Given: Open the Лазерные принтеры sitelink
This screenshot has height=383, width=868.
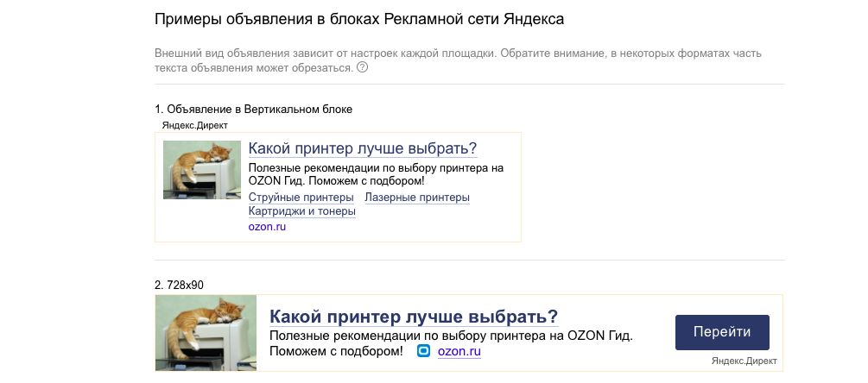Looking at the screenshot, I should [417, 198].
